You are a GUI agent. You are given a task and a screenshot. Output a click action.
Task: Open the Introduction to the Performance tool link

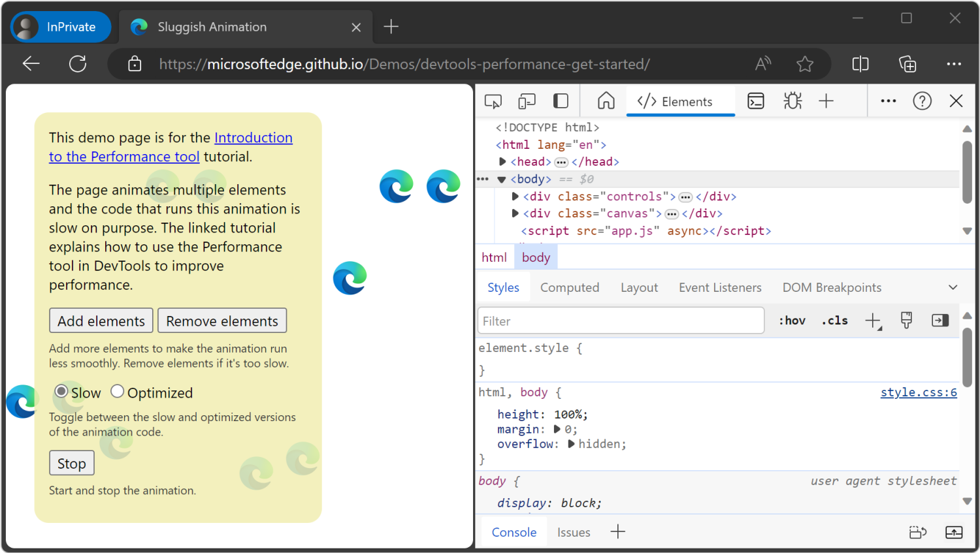click(x=171, y=147)
